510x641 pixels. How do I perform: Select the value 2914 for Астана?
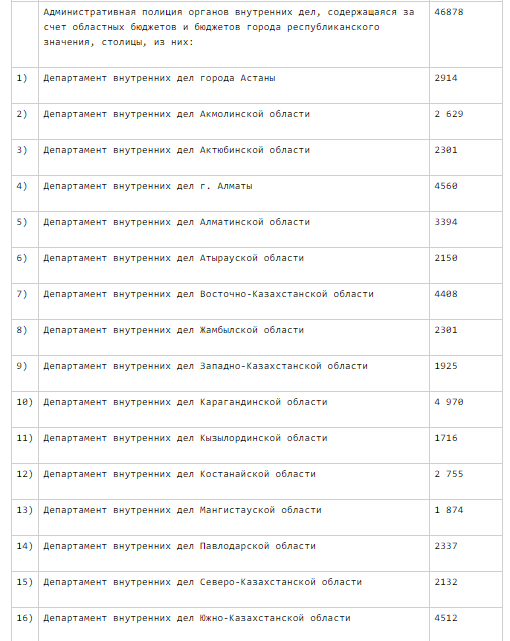coord(446,78)
